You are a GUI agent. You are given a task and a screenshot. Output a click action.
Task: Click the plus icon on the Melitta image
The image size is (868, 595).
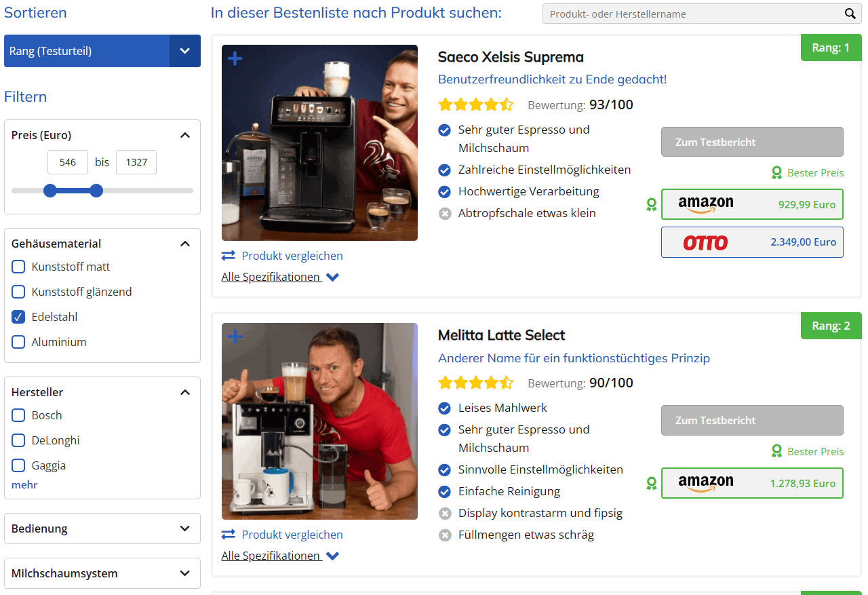[x=235, y=337]
